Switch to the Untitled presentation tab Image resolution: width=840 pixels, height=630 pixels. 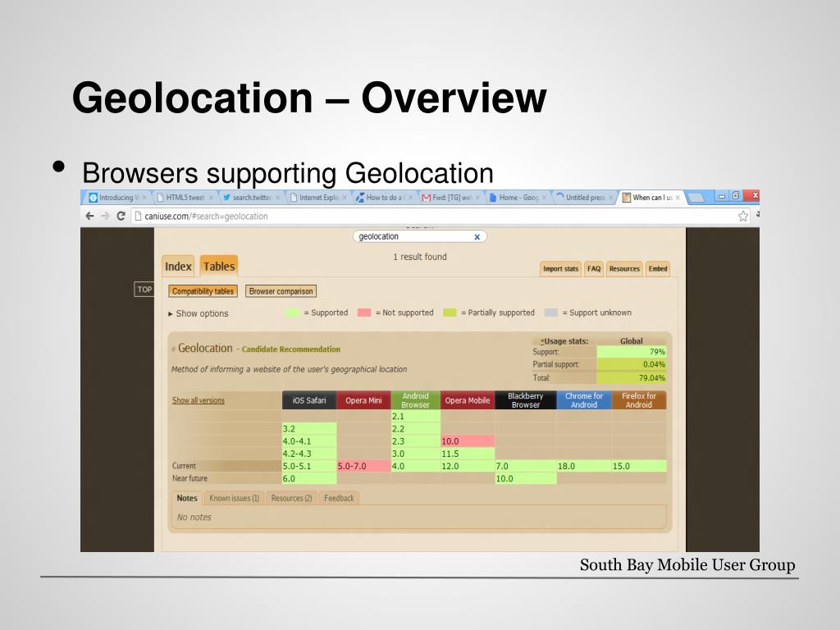pos(584,198)
